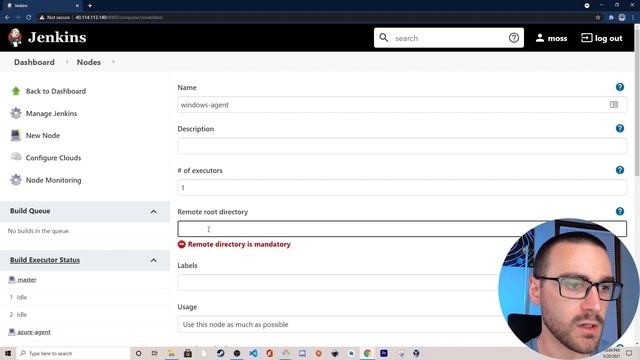Open a new browser tab
This screenshot has width=640, height=360.
point(90,6)
